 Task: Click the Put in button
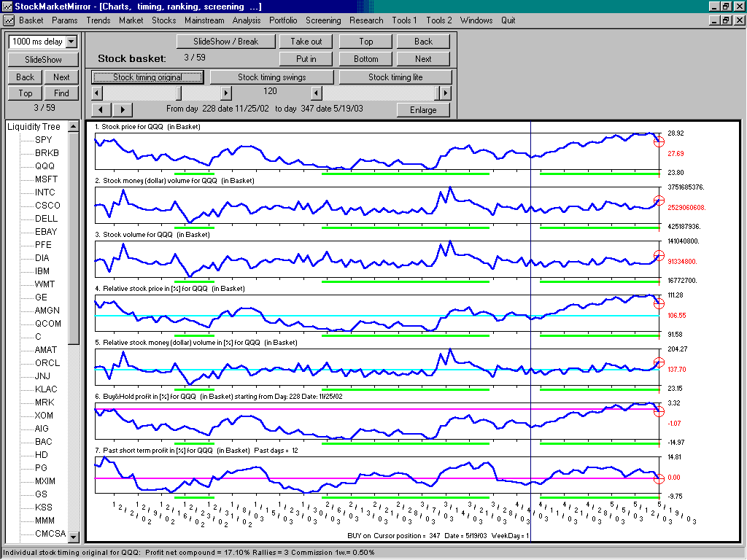306,59
